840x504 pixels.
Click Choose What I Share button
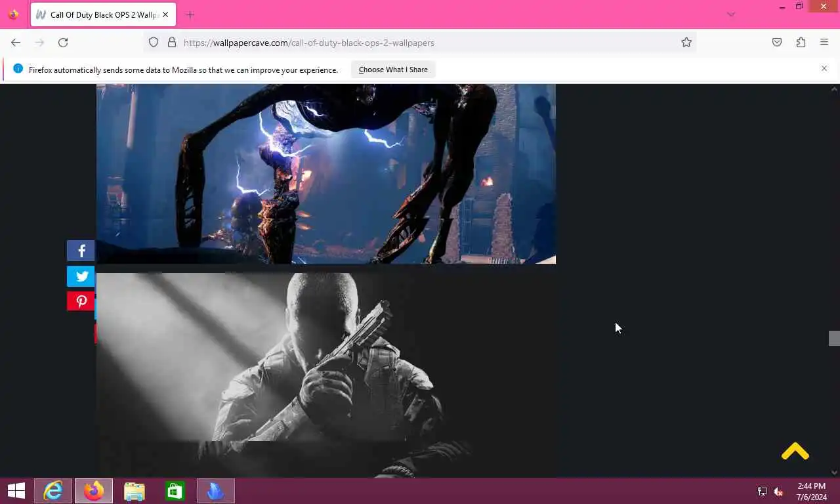tap(393, 70)
